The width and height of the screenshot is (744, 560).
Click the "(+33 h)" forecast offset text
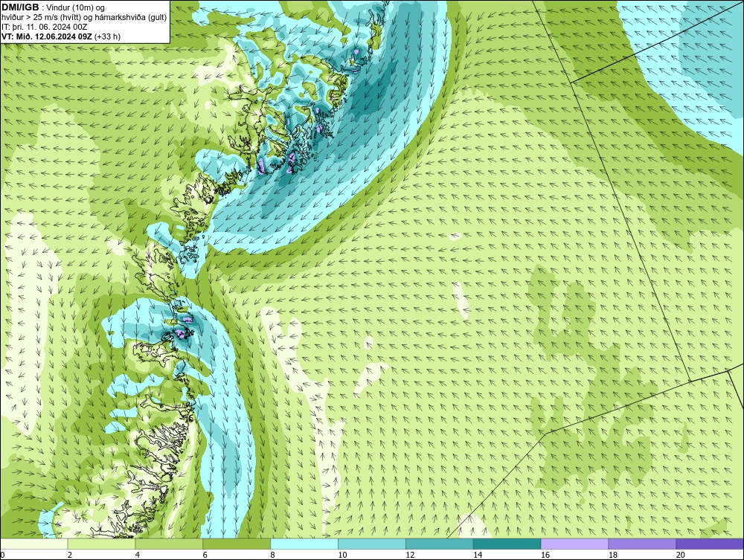(x=108, y=36)
